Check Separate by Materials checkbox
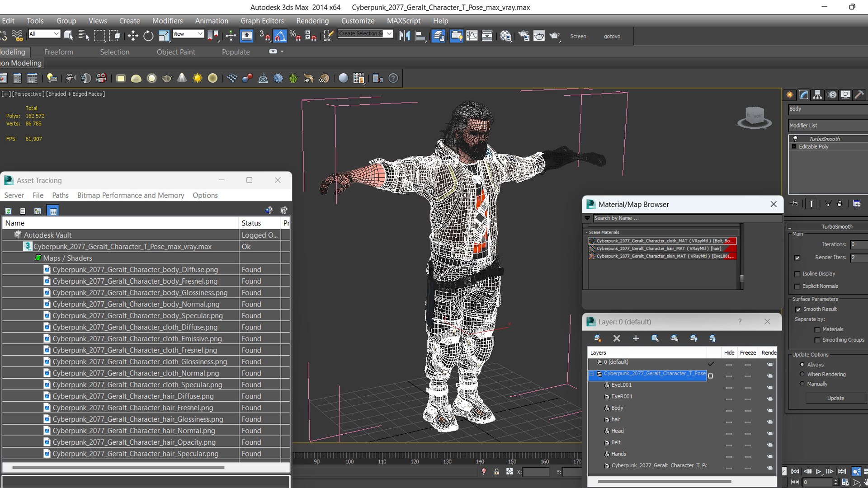 click(x=817, y=330)
